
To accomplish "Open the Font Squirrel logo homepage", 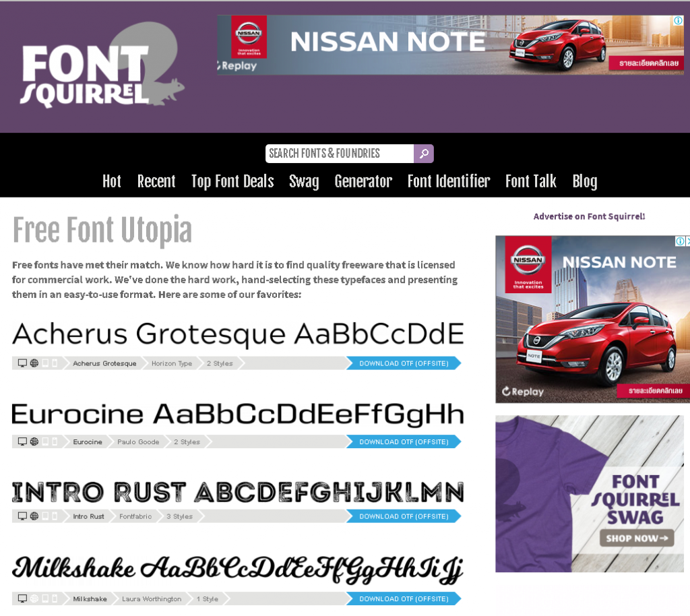I will [102, 65].
